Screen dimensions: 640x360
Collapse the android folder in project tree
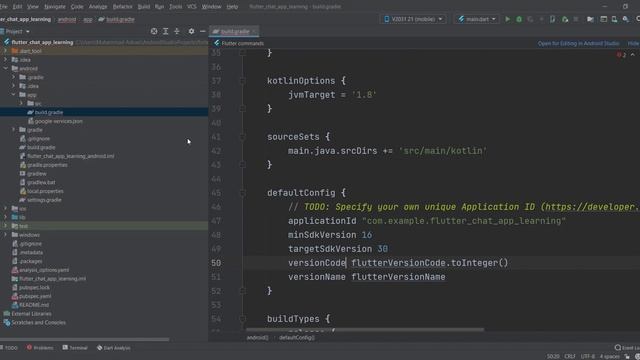coord(6,69)
